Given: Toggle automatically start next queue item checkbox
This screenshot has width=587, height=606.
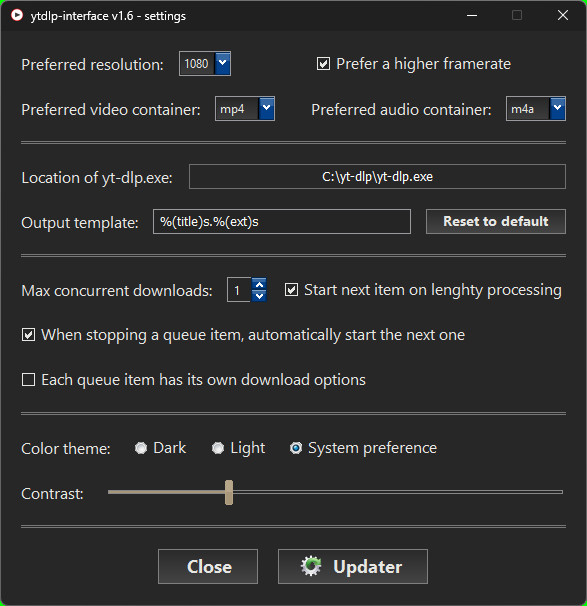Looking at the screenshot, I should (28, 335).
